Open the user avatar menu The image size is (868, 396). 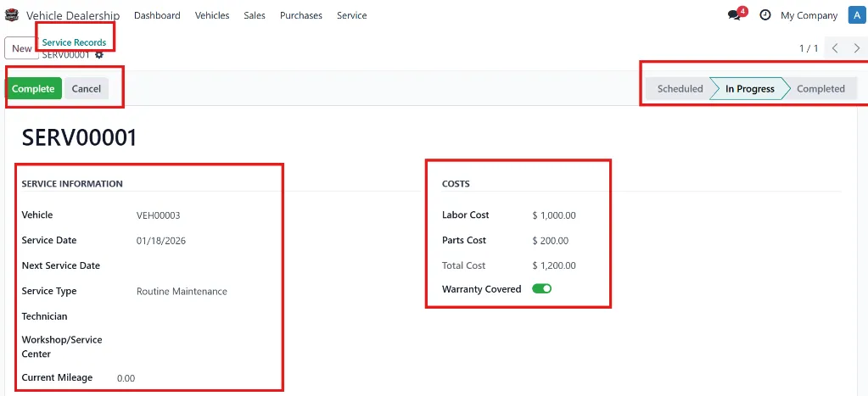[x=857, y=15]
